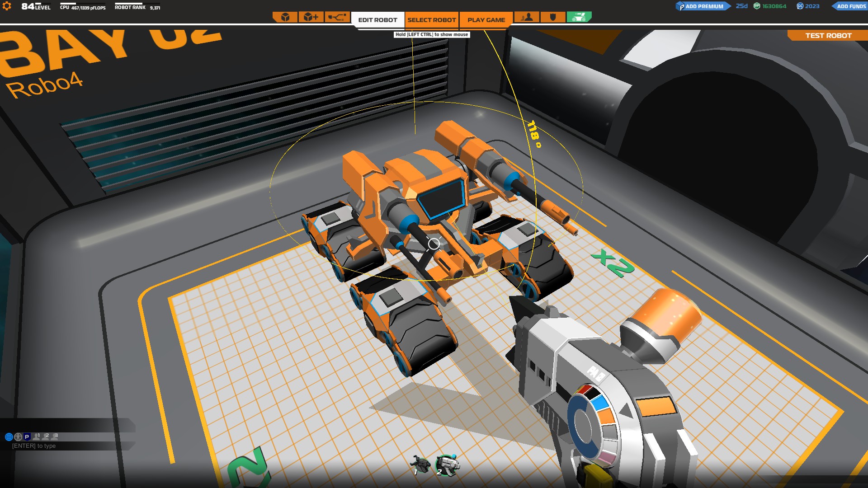Image resolution: width=868 pixels, height=488 pixels.
Task: Click the cube inventory icon
Action: [x=285, y=17]
